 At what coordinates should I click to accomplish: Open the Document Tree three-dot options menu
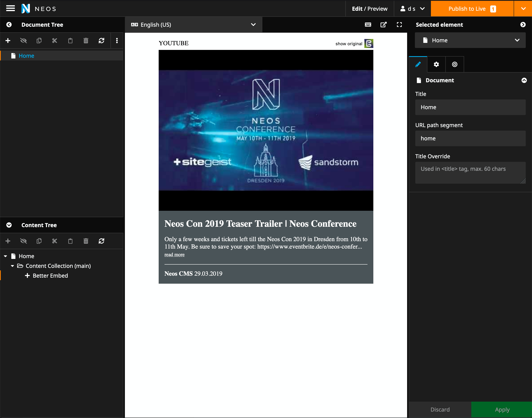[x=117, y=41]
